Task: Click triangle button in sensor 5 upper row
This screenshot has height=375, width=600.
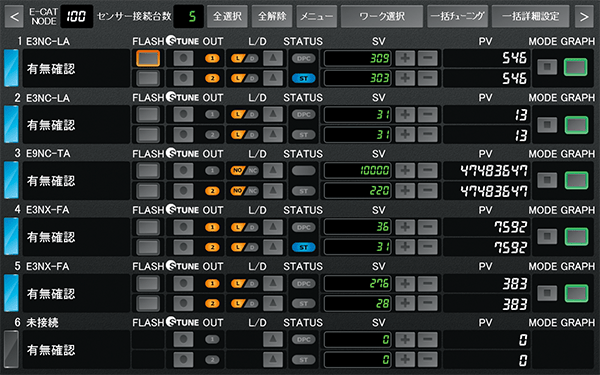Action: tap(273, 284)
